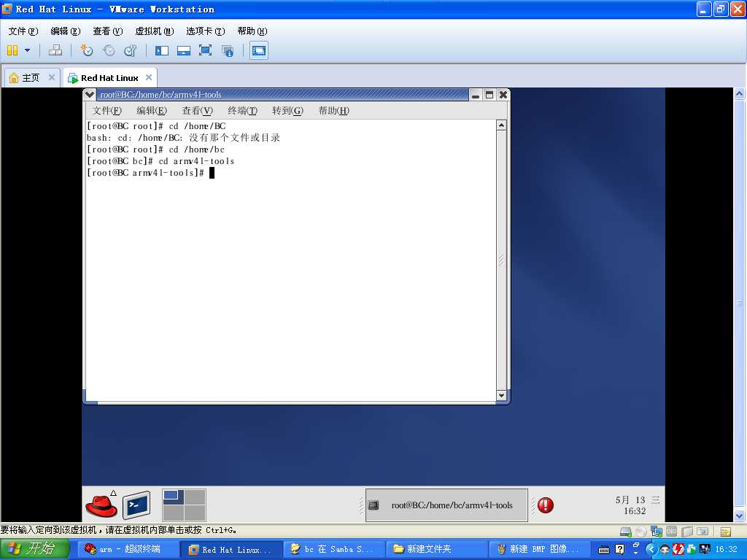Screen dimensions: 747x560
Task: Open terminal 编辑(E) menu
Action: click(x=152, y=111)
